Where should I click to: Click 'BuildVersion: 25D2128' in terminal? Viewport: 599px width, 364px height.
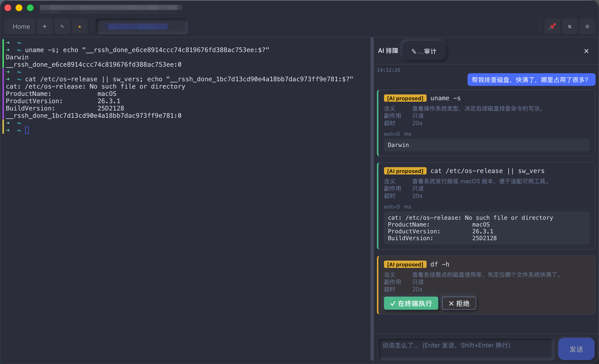[x=65, y=108]
